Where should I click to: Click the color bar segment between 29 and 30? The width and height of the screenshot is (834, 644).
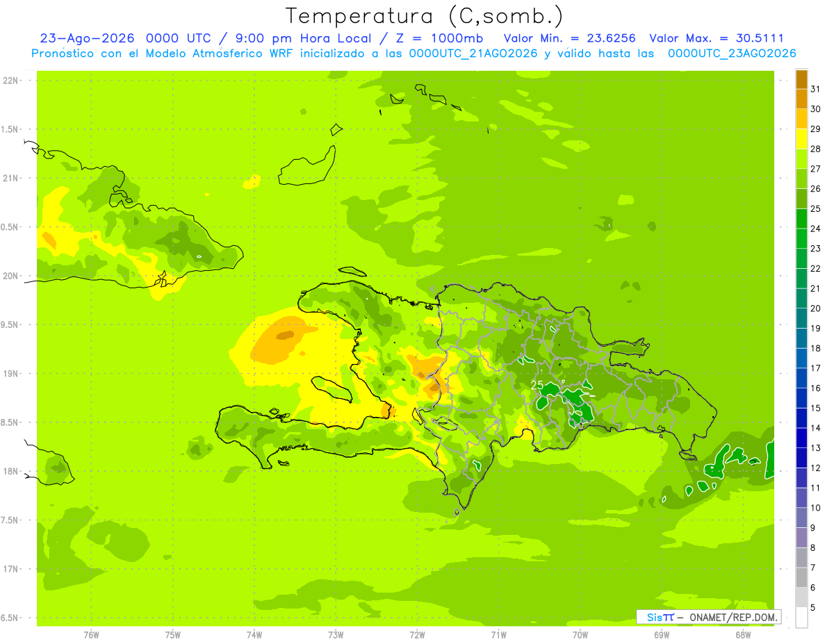pyautogui.click(x=801, y=119)
